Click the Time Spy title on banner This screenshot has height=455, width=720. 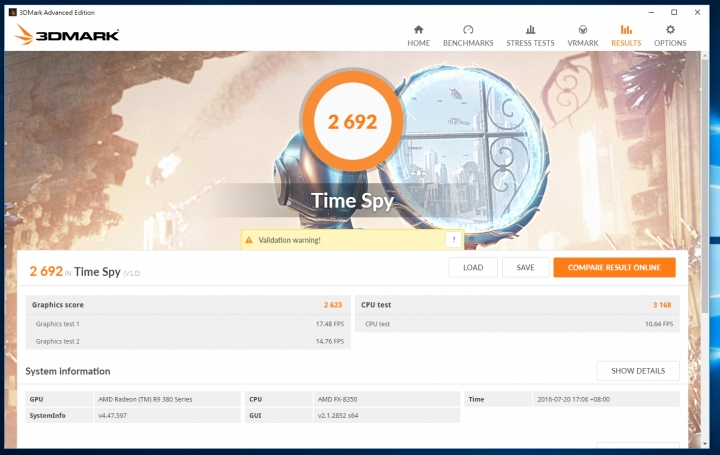352,201
